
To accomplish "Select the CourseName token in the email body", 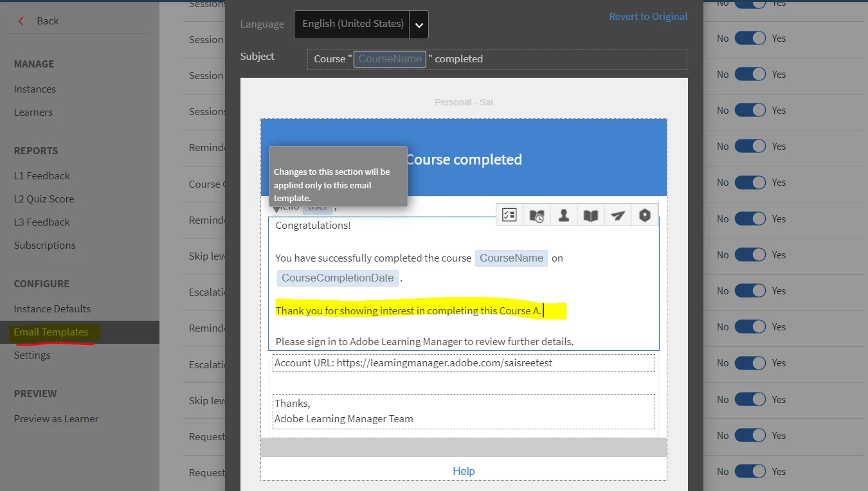I will 512,258.
